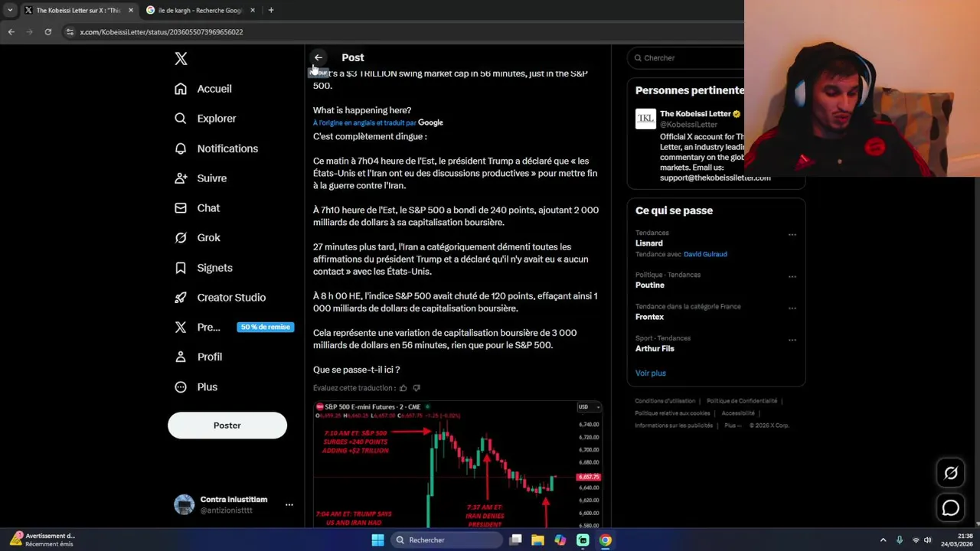The height and width of the screenshot is (551, 980).
Task: Open Premium with 50 % de remise
Action: 234,328
